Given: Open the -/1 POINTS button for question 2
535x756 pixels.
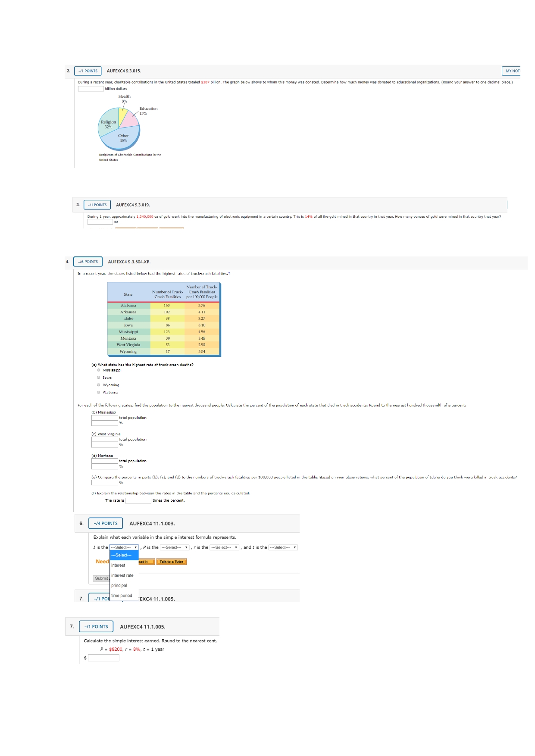Looking at the screenshot, I should pos(88,71).
